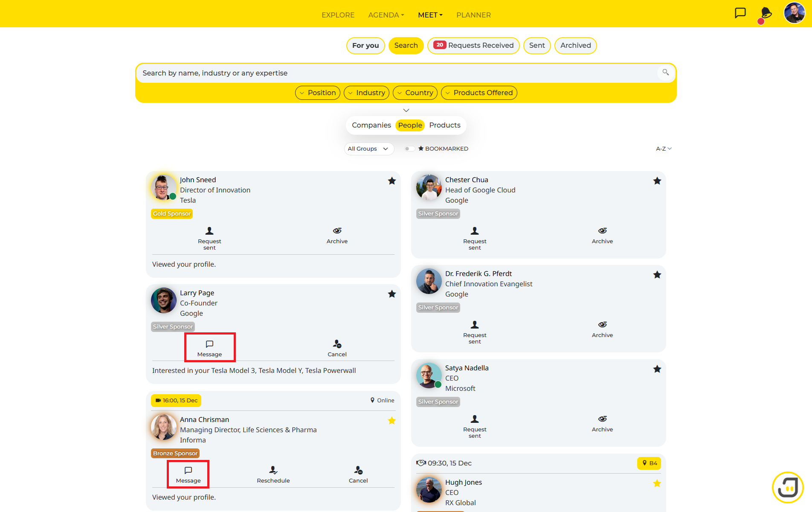Click the Online location marker on Anna Chrisman card
This screenshot has height=512, width=812.
click(382, 400)
